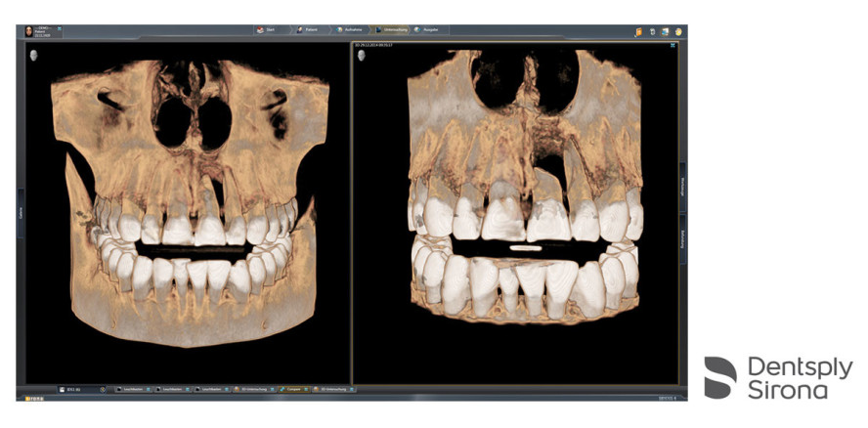Expand the Bearbeitung side panel

tap(682, 241)
